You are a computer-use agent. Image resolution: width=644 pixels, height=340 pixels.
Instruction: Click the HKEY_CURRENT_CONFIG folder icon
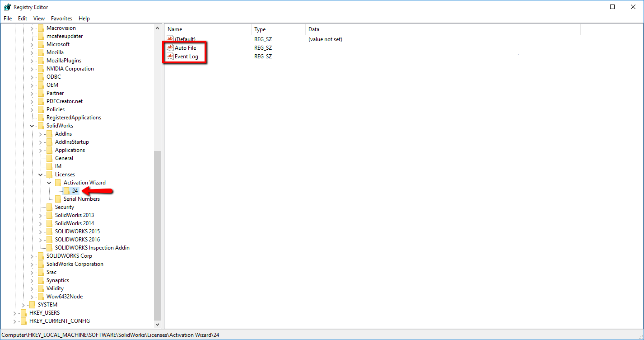(x=24, y=321)
